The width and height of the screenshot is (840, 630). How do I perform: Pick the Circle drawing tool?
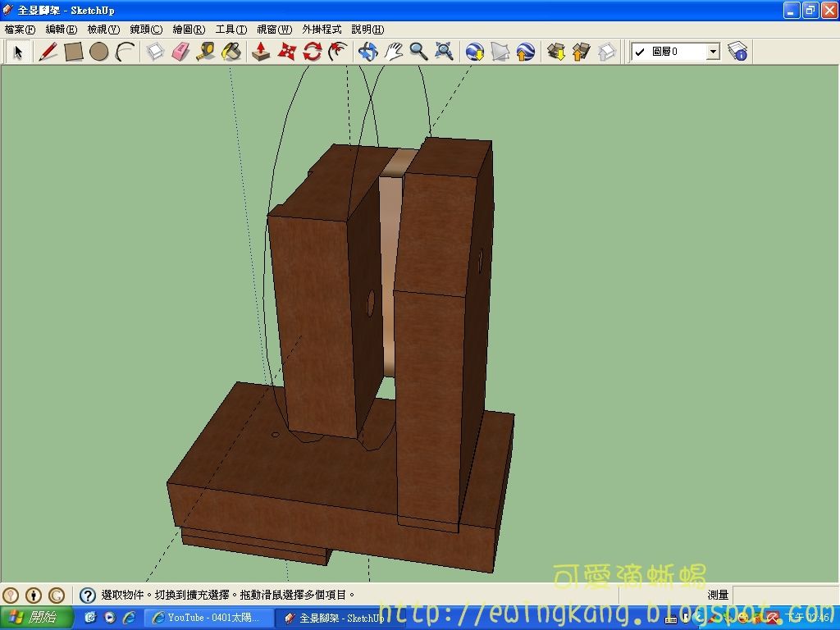coord(99,52)
